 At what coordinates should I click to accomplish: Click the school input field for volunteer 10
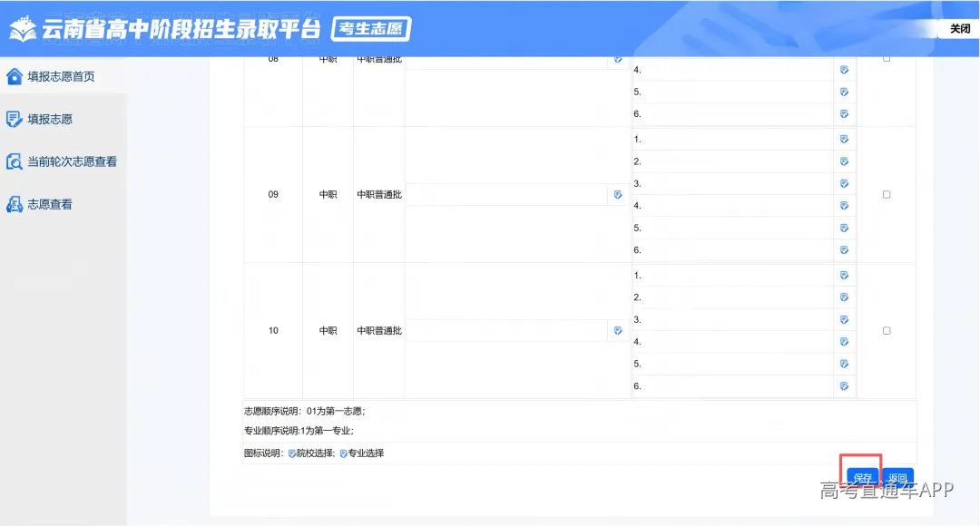pos(507,330)
